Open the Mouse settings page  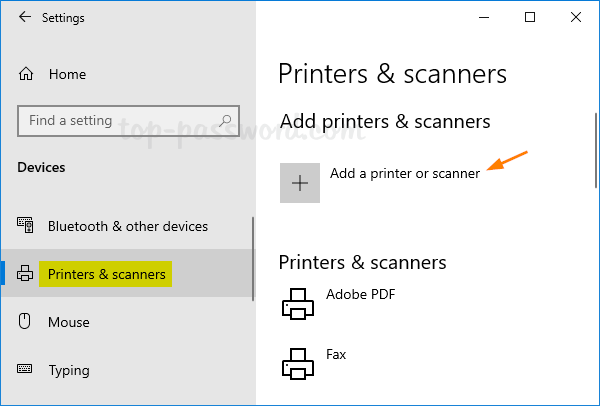(69, 322)
